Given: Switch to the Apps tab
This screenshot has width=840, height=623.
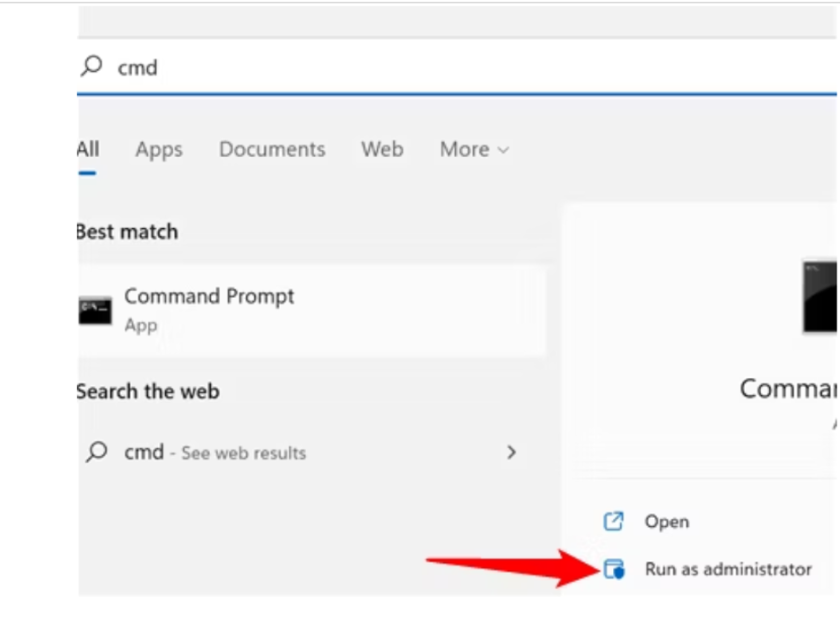Looking at the screenshot, I should coord(158,149).
